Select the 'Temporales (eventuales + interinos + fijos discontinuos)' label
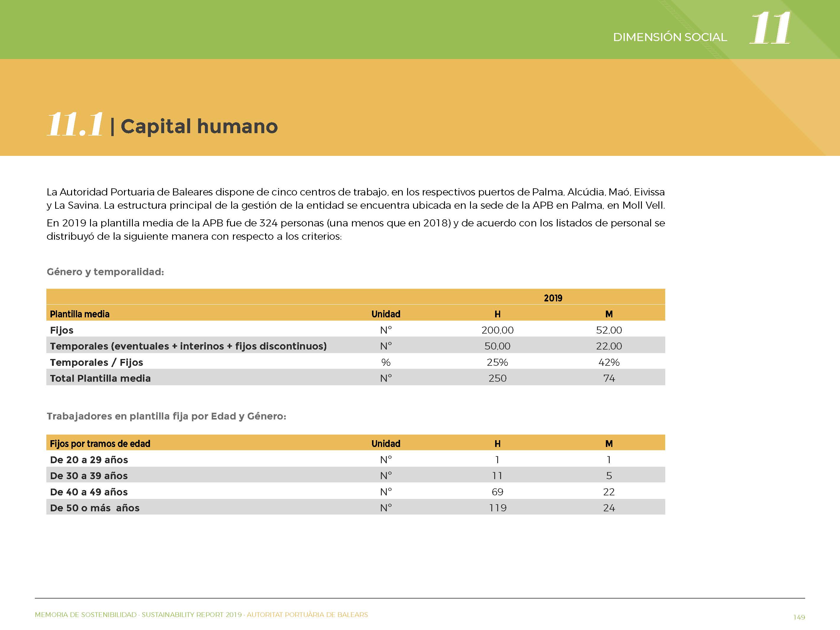 (x=188, y=346)
